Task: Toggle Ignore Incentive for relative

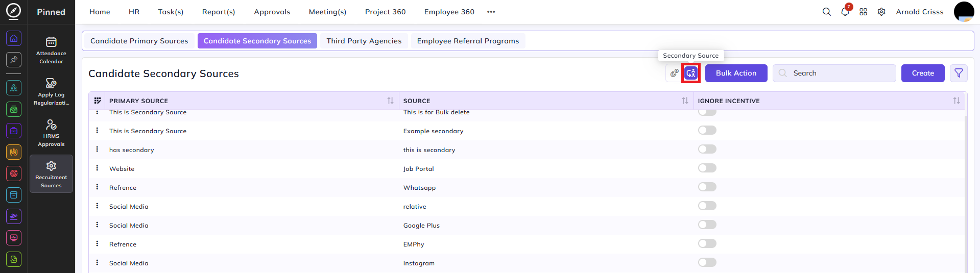Action: pyautogui.click(x=707, y=206)
